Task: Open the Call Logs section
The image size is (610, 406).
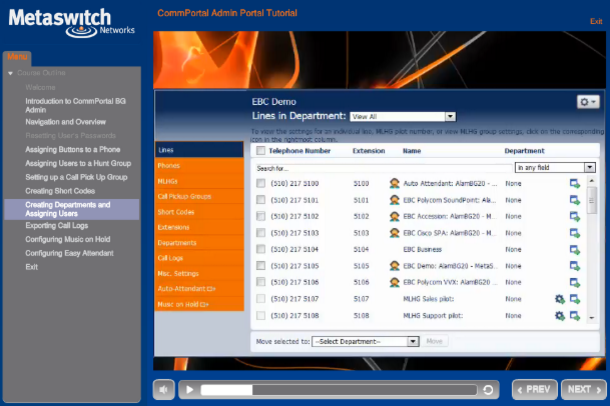Action: point(199,258)
